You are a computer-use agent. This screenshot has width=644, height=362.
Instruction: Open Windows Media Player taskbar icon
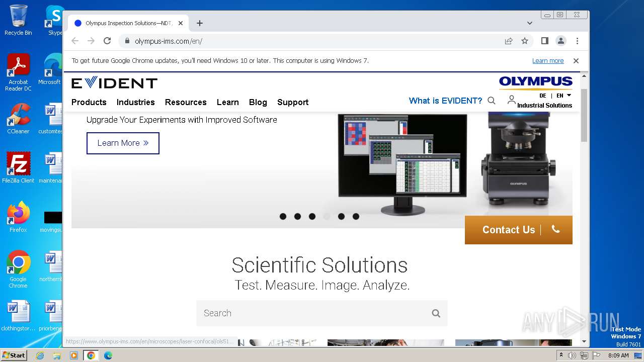(74, 355)
